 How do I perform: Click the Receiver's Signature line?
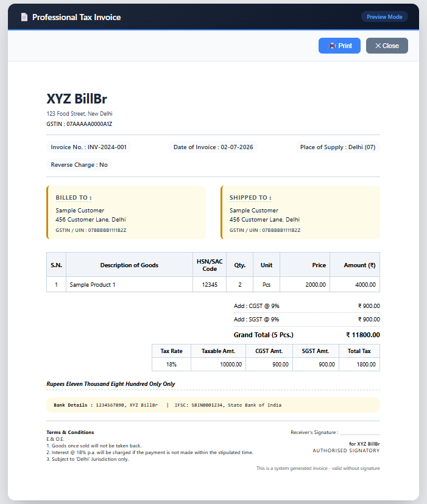point(335,433)
